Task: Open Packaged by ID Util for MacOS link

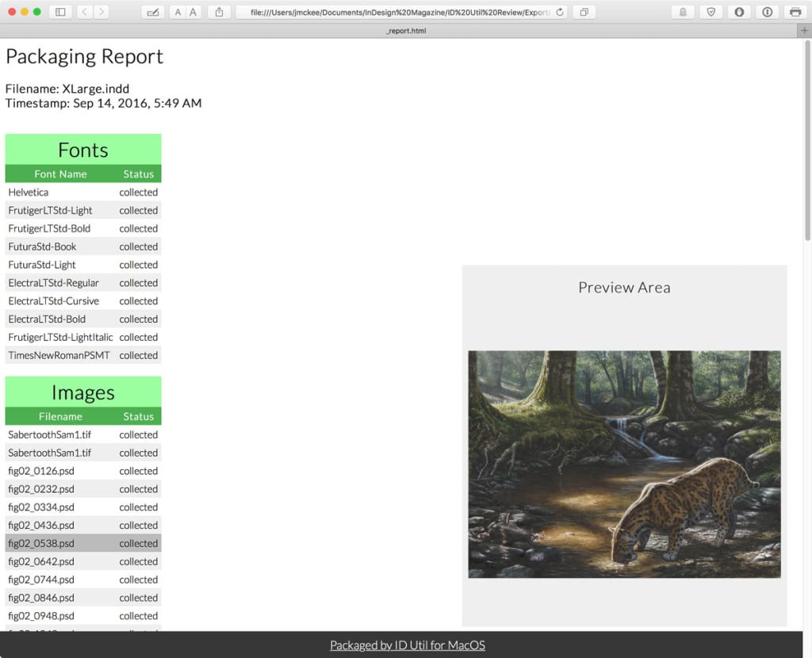Action: coord(408,645)
